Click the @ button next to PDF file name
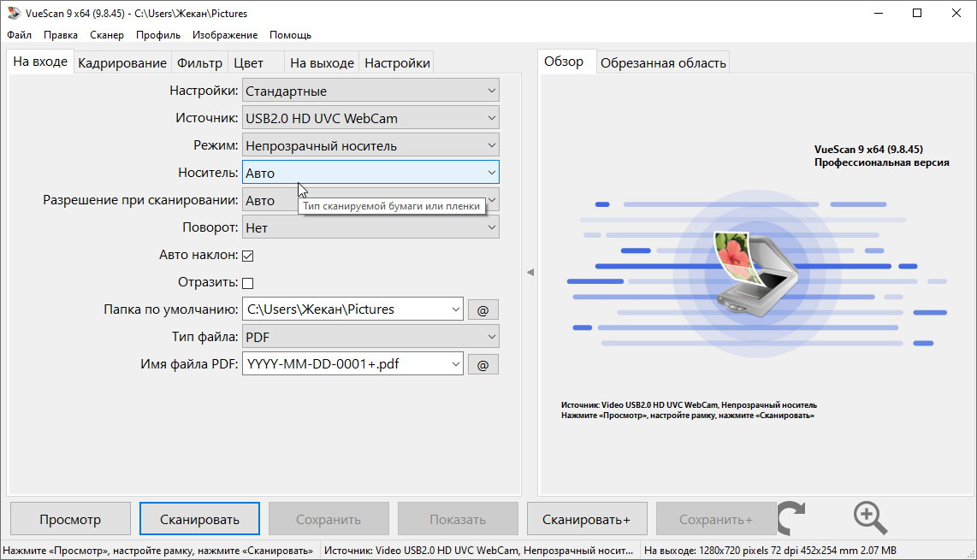The height and width of the screenshot is (560, 977). 483,364
